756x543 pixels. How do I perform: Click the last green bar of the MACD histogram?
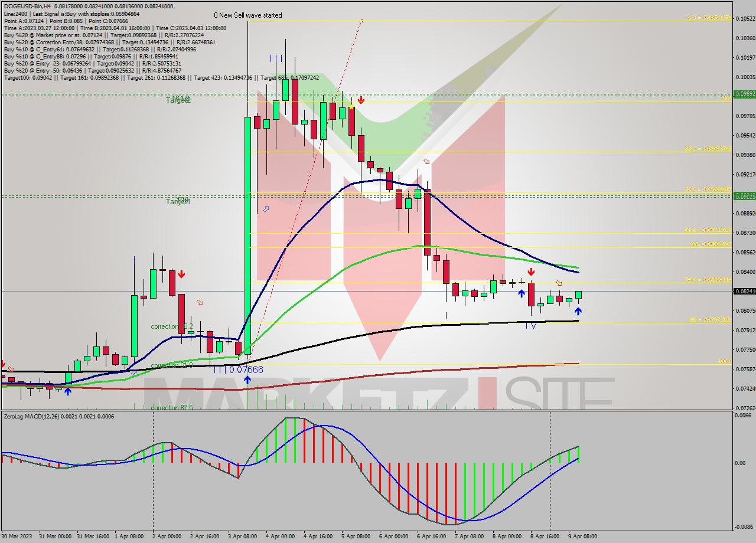pos(578,454)
